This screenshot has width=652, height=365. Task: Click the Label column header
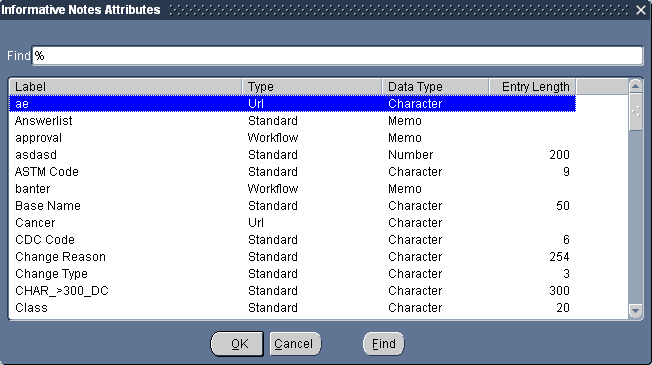[x=125, y=86]
